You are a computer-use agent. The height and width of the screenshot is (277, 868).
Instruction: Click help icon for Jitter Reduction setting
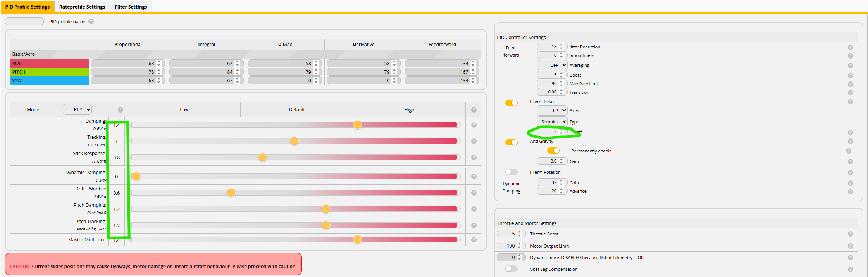(850, 47)
